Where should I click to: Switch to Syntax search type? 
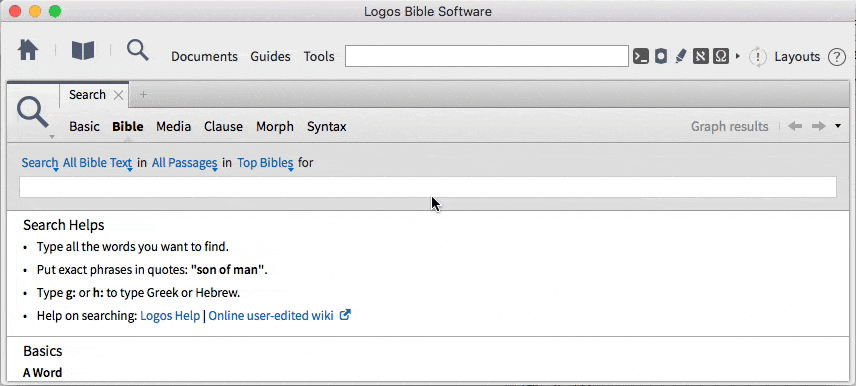tap(326, 127)
